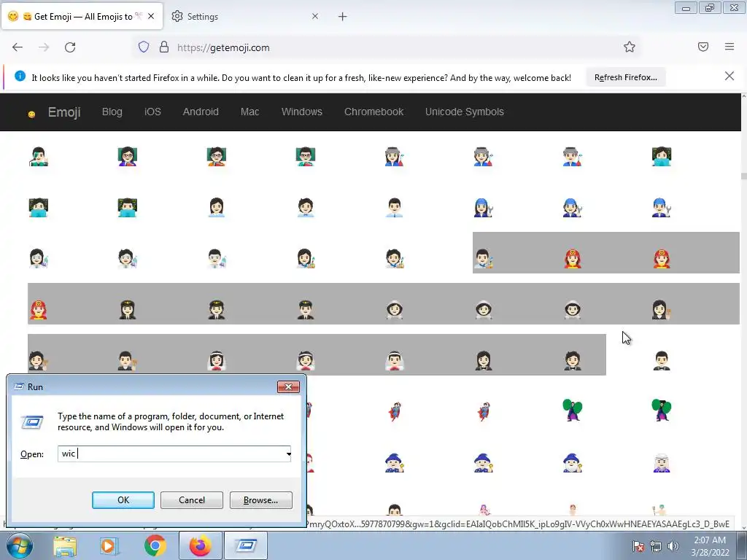The height and width of the screenshot is (560, 747).
Task: Open the network tray icon
Action: pyautogui.click(x=656, y=546)
